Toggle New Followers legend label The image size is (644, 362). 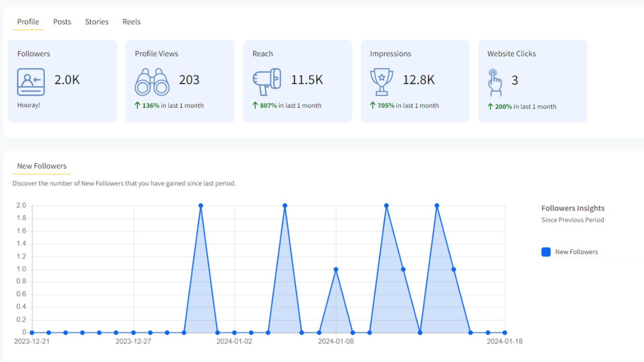(x=576, y=252)
